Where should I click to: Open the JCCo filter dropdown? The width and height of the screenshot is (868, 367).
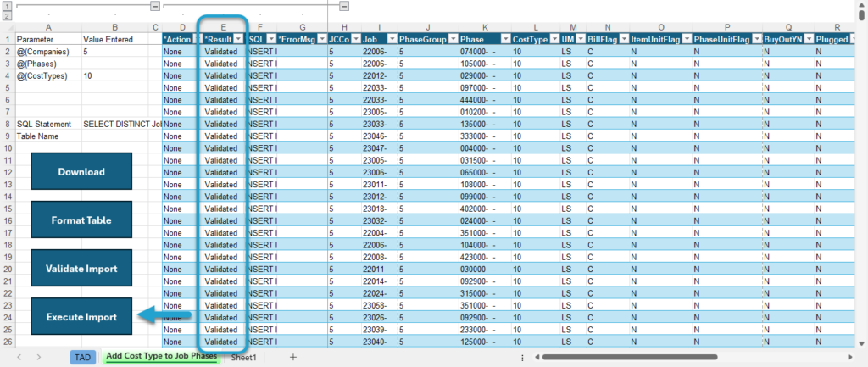[x=354, y=39]
